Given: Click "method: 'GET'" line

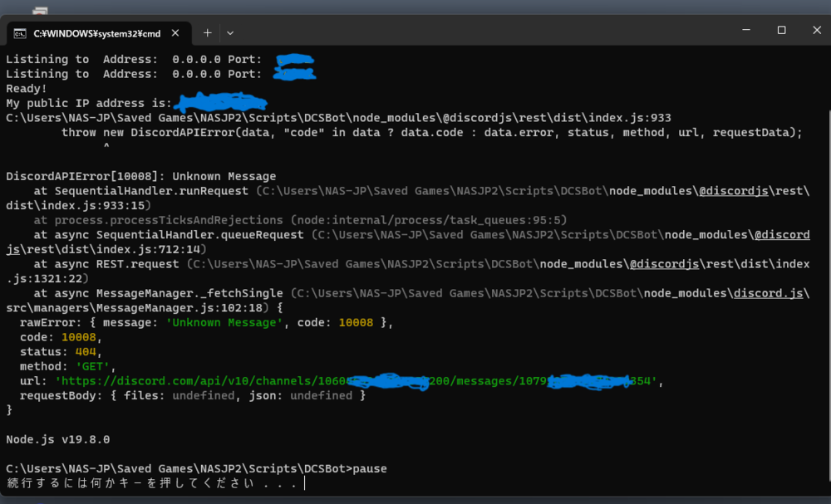Looking at the screenshot, I should click(67, 366).
